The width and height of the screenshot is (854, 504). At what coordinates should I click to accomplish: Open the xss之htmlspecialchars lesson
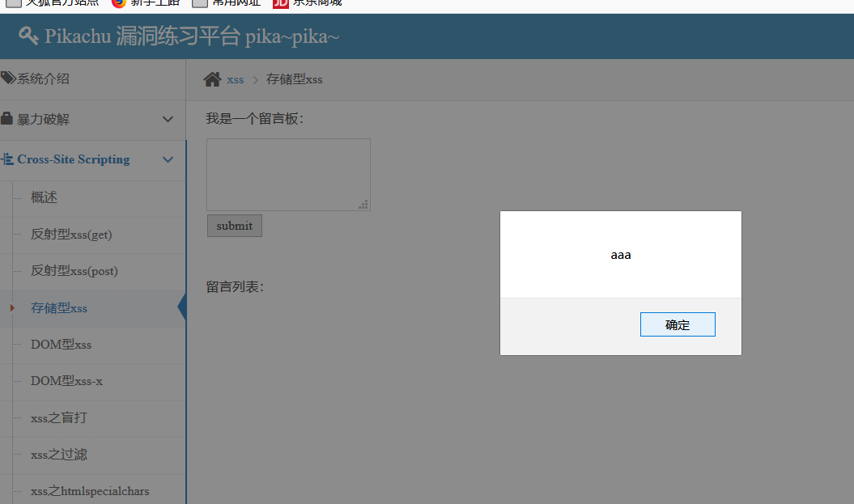[x=90, y=491]
